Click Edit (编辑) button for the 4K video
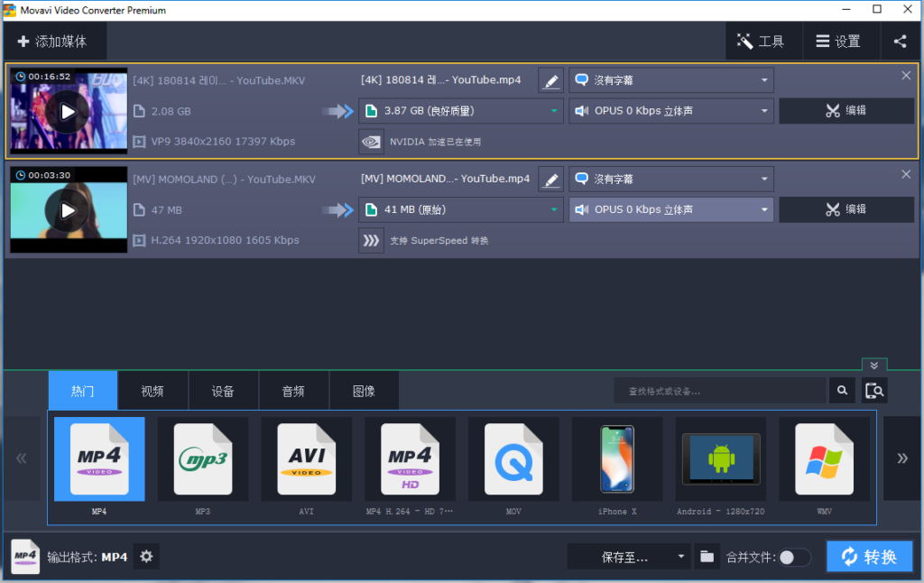 [846, 111]
